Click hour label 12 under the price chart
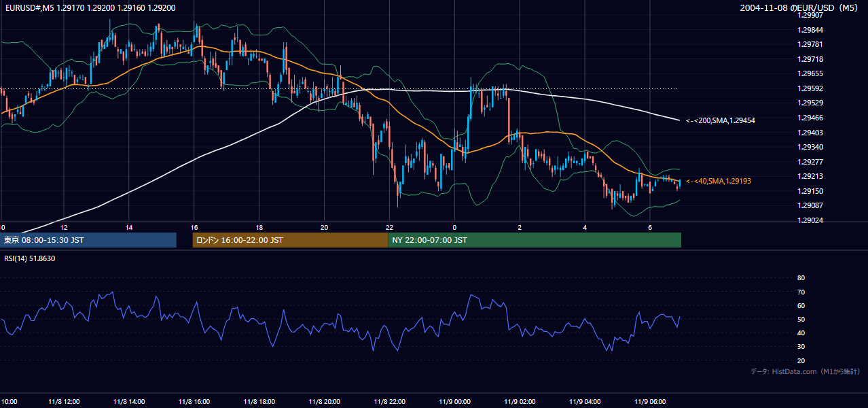 click(64, 227)
